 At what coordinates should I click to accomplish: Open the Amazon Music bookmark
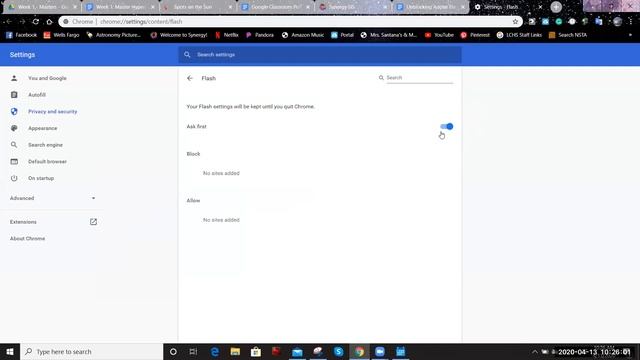303,35
